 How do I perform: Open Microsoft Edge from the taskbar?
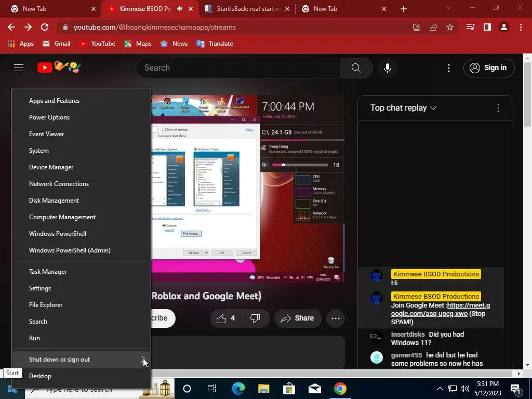point(238,389)
